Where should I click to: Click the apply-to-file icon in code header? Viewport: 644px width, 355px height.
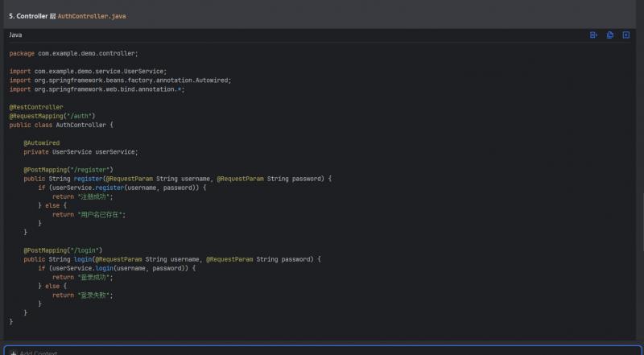coord(593,35)
